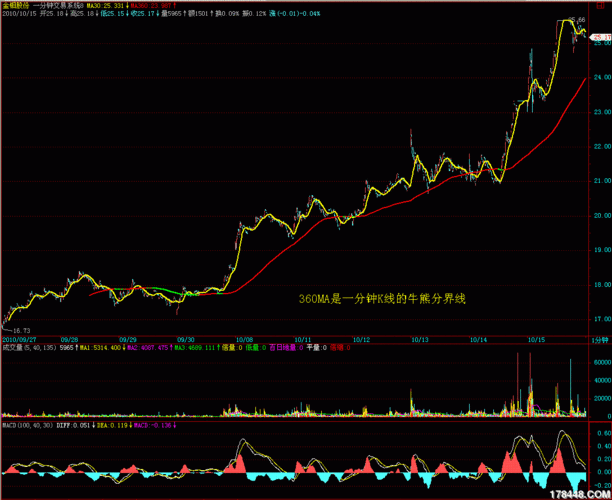Click the 16.73 low price annotation
The image size is (612, 500).
coord(21,331)
